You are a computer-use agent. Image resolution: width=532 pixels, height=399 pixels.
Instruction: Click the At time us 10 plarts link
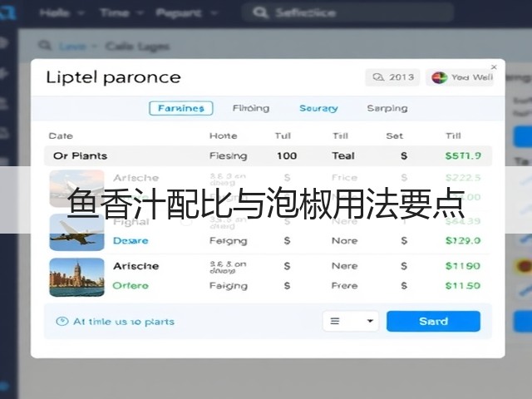[x=124, y=322]
